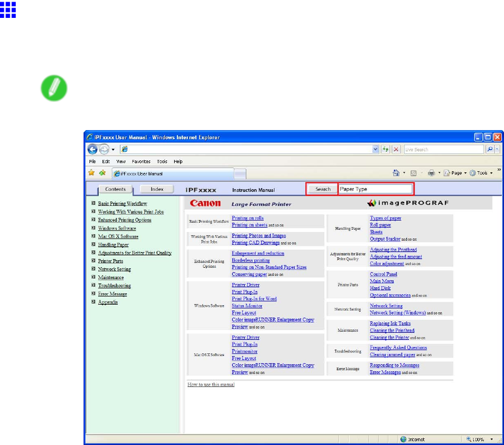Open the Types of paper link
Screen dimensions: 504x445
point(385,218)
